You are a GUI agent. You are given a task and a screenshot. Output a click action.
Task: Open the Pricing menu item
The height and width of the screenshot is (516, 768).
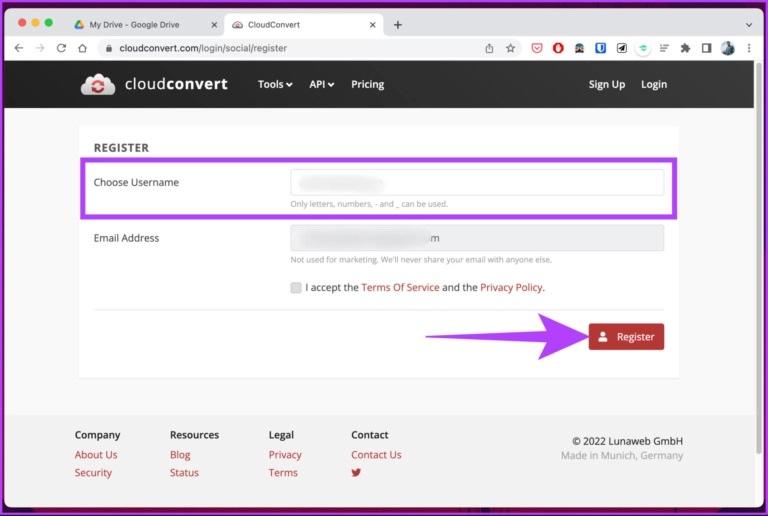[x=367, y=84]
